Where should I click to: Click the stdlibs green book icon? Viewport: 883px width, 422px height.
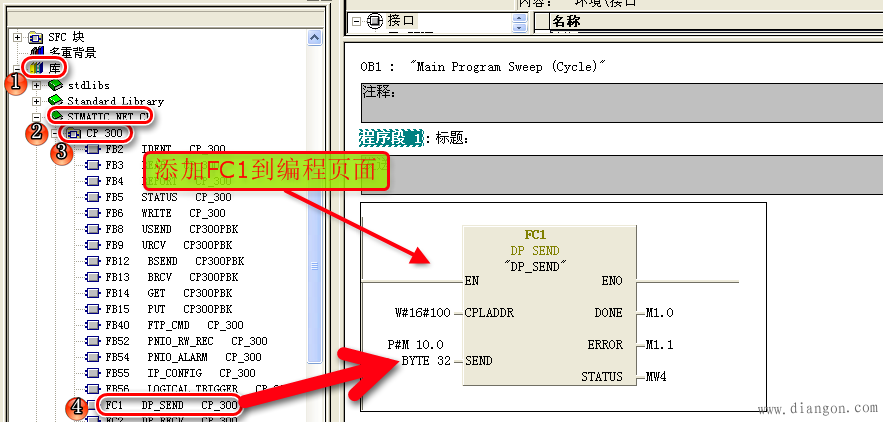55,85
